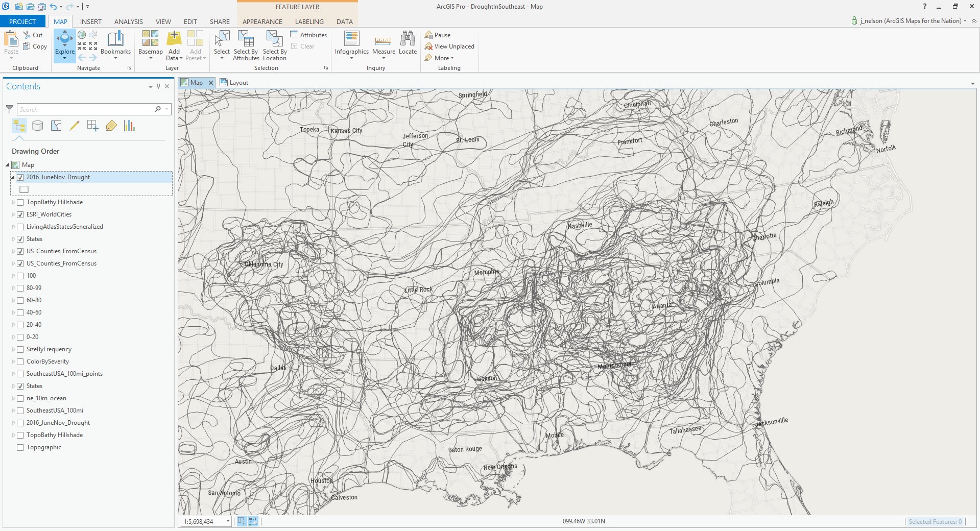Screen dimensions: 980x531
Task: Click the Cut button
Action: click(33, 35)
